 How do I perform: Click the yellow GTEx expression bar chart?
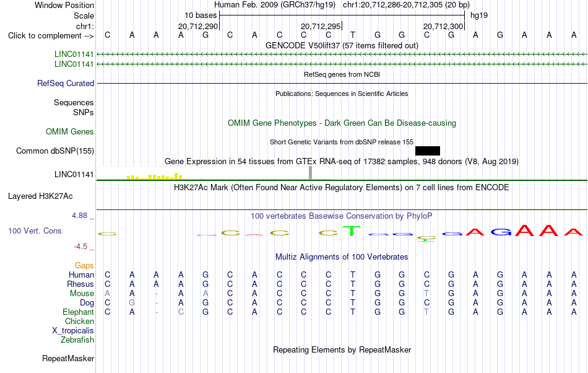(155, 176)
